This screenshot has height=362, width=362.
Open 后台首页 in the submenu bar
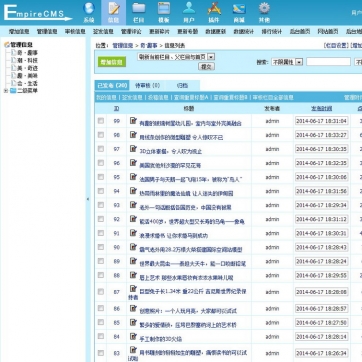(300, 32)
